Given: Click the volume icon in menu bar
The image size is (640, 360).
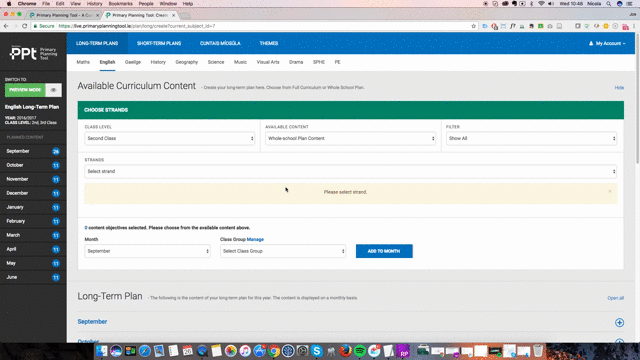Looking at the screenshot, I should tap(551, 4).
